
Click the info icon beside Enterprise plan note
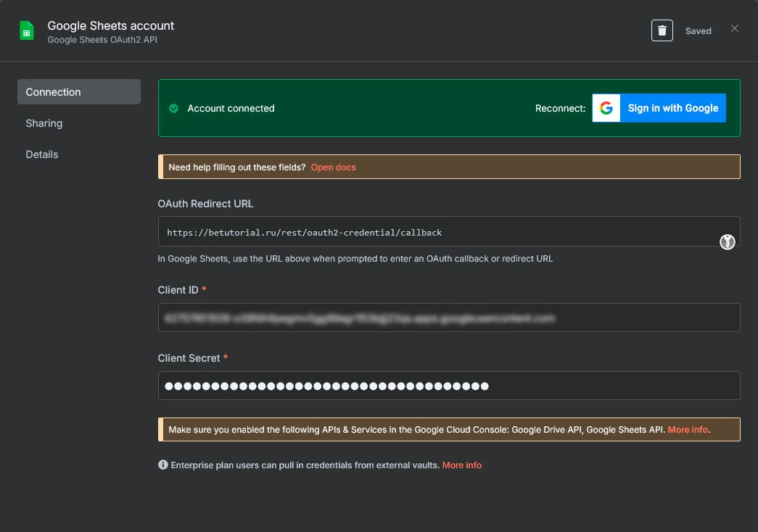tap(163, 465)
